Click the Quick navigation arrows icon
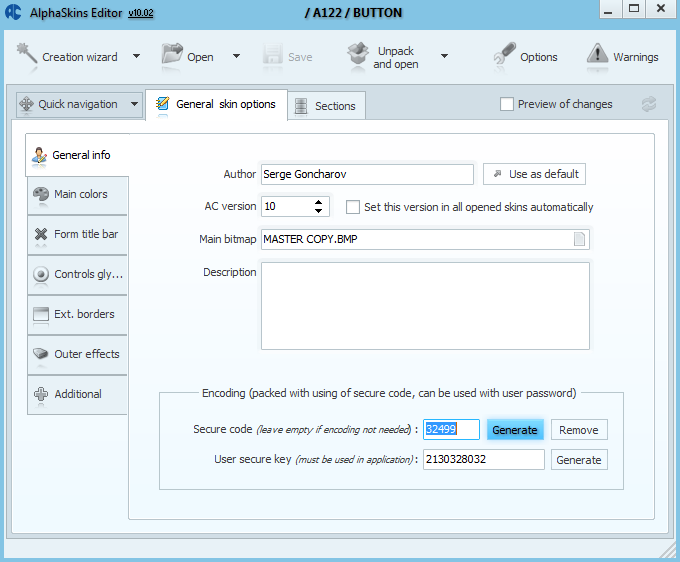Viewport: 680px width, 562px height. tap(26, 104)
